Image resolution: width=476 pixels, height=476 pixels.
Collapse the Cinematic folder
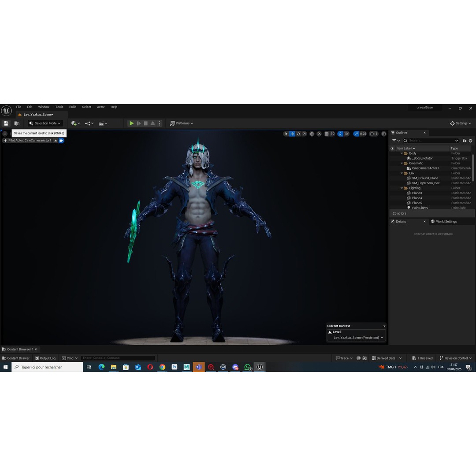(x=402, y=164)
